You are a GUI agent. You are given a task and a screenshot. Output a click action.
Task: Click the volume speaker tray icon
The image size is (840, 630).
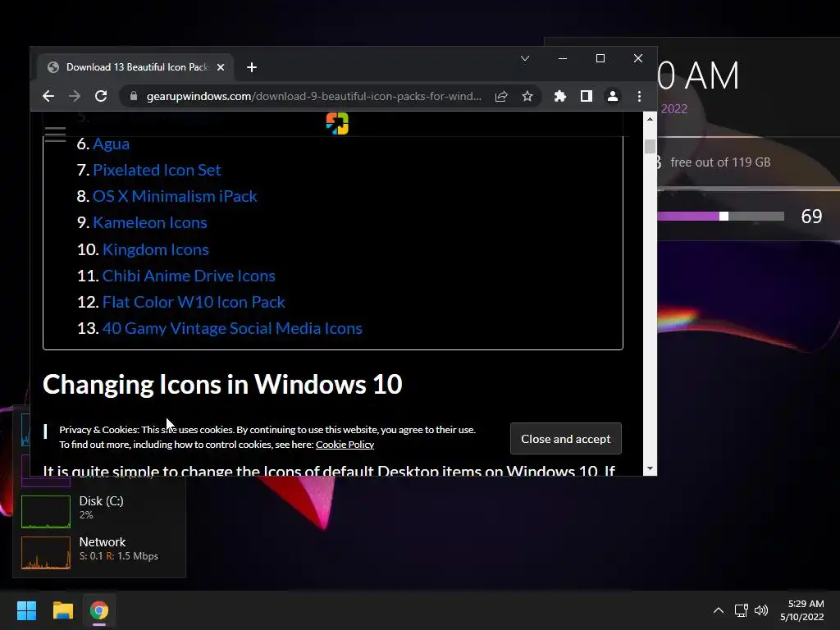coord(760,610)
